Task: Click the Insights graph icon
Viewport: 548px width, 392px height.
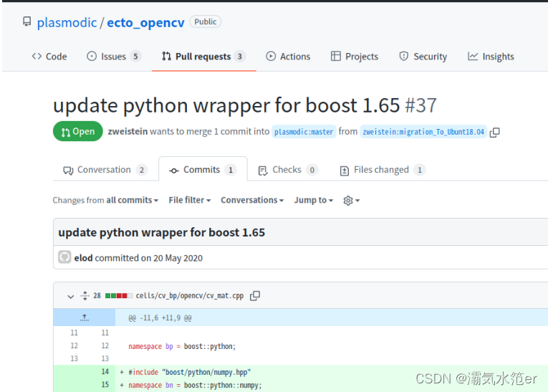Action: (x=473, y=56)
